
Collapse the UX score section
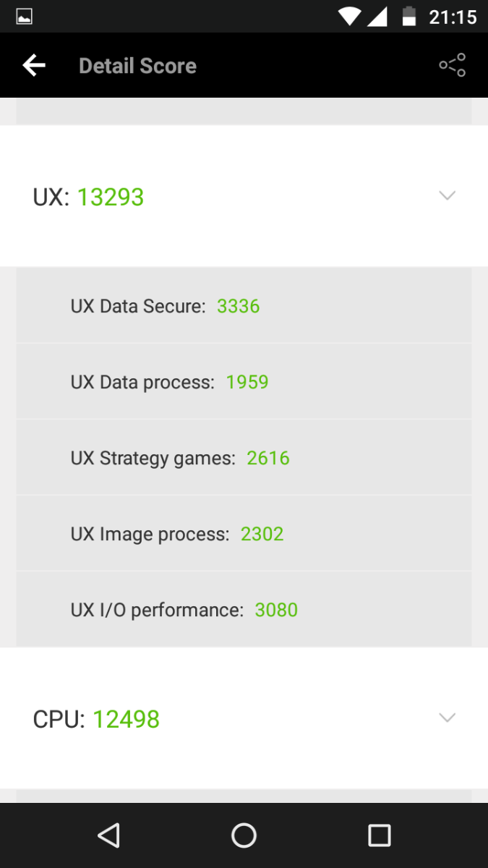click(448, 196)
